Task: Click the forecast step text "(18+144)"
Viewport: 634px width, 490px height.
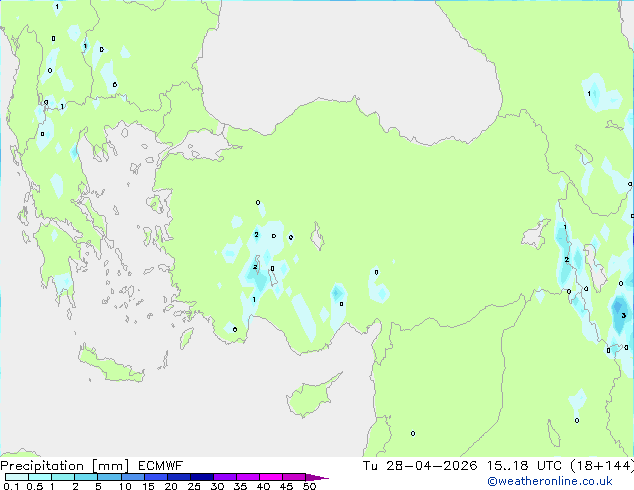Action: pyautogui.click(x=602, y=466)
